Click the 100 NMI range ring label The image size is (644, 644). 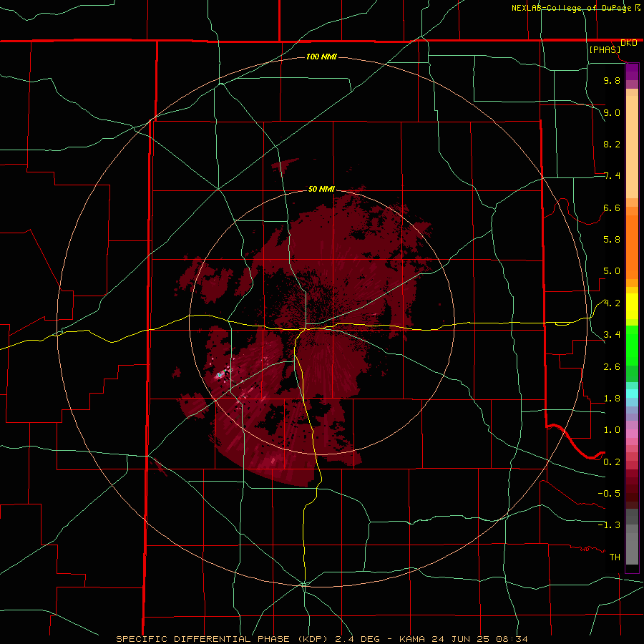321,57
